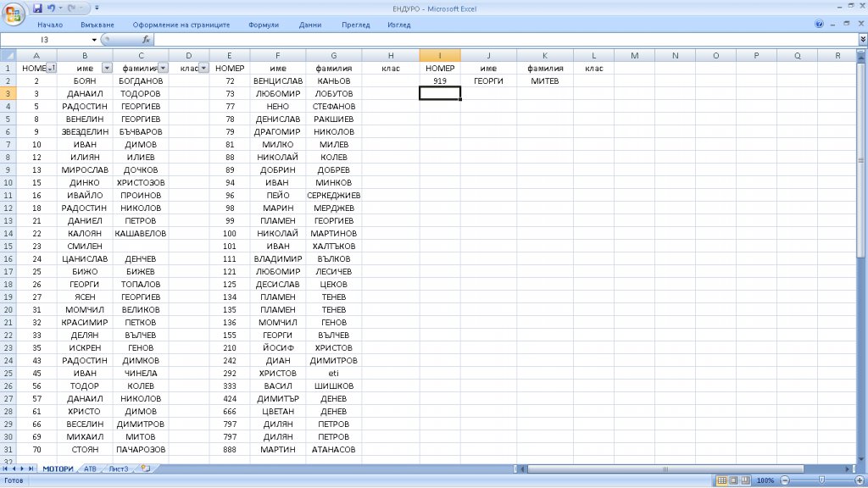Switch to the АТВ worksheet

pyautogui.click(x=90, y=469)
